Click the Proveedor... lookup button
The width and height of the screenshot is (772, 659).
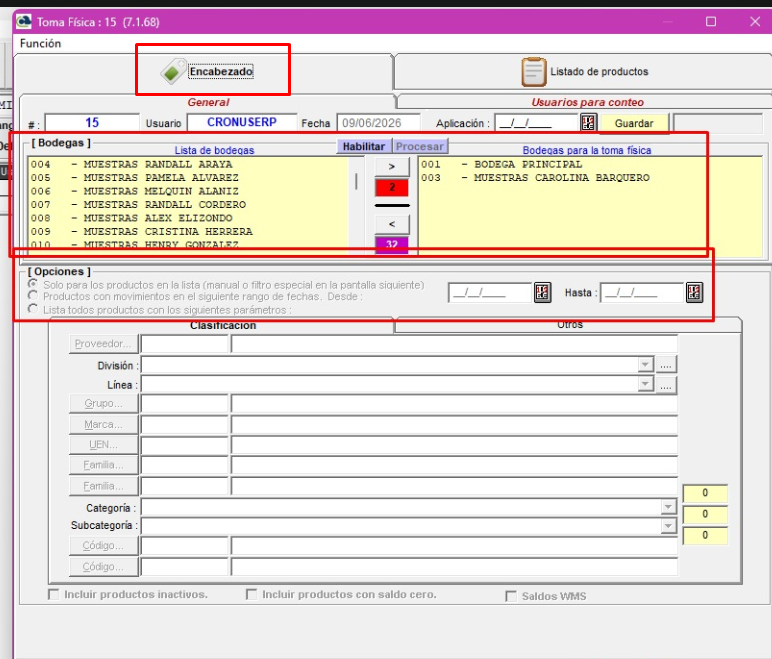[103, 344]
